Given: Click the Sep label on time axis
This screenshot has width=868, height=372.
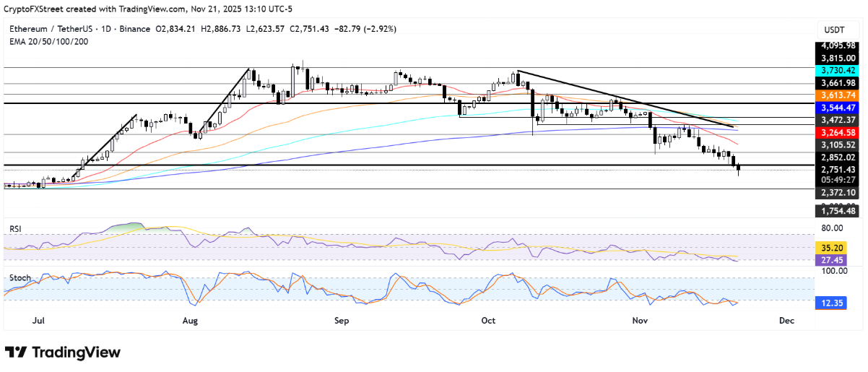Looking at the screenshot, I should pos(342,320).
